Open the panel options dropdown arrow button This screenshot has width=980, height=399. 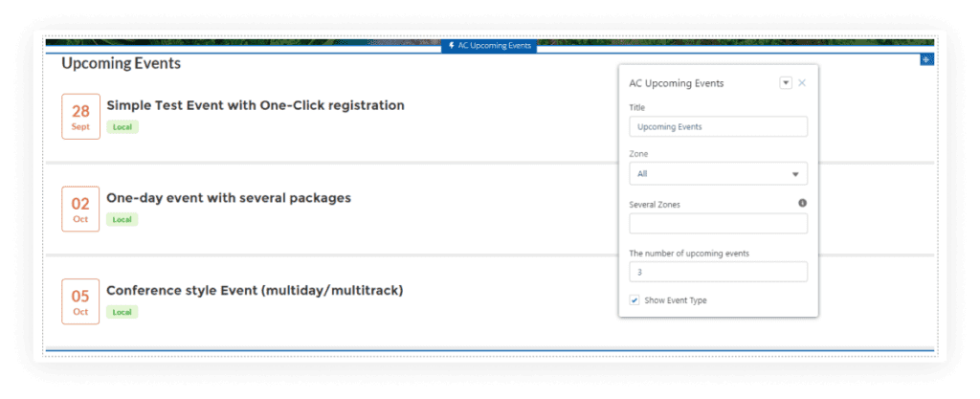(786, 83)
